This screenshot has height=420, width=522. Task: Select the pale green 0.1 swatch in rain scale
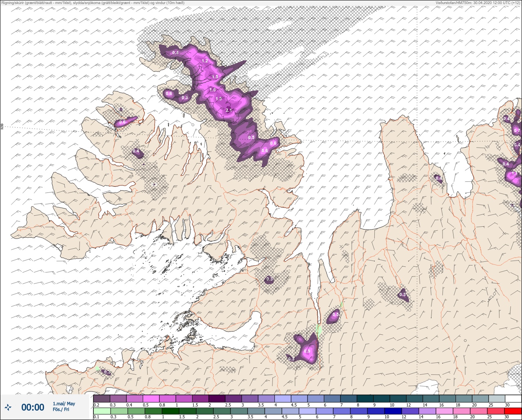tap(102, 411)
